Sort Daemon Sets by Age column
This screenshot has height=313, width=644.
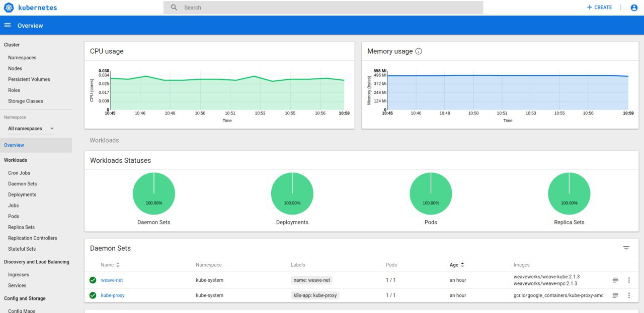(x=457, y=265)
